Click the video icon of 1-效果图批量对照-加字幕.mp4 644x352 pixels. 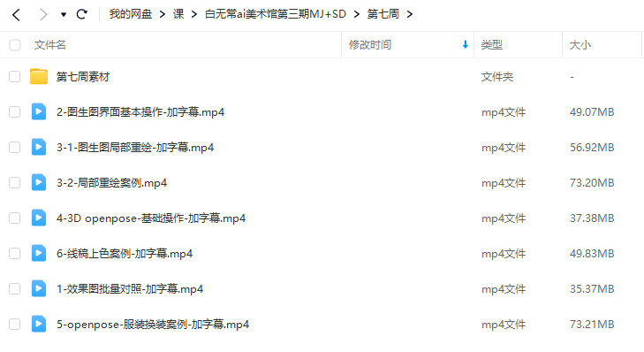pyautogui.click(x=39, y=288)
